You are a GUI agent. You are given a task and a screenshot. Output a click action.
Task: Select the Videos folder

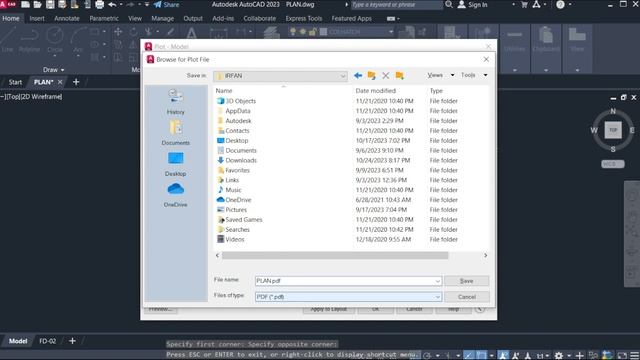click(231, 239)
